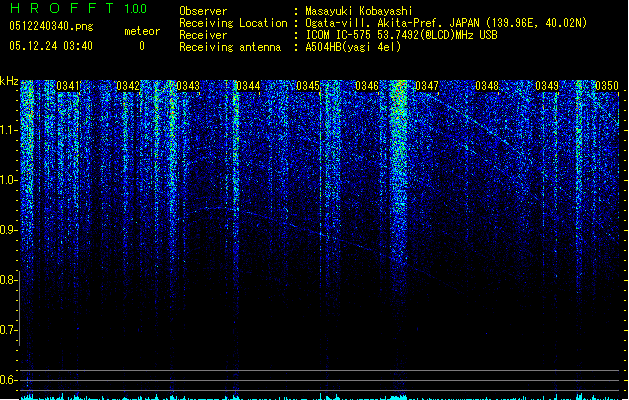
Task: Click the 0350 time marker
Action: tap(607, 86)
